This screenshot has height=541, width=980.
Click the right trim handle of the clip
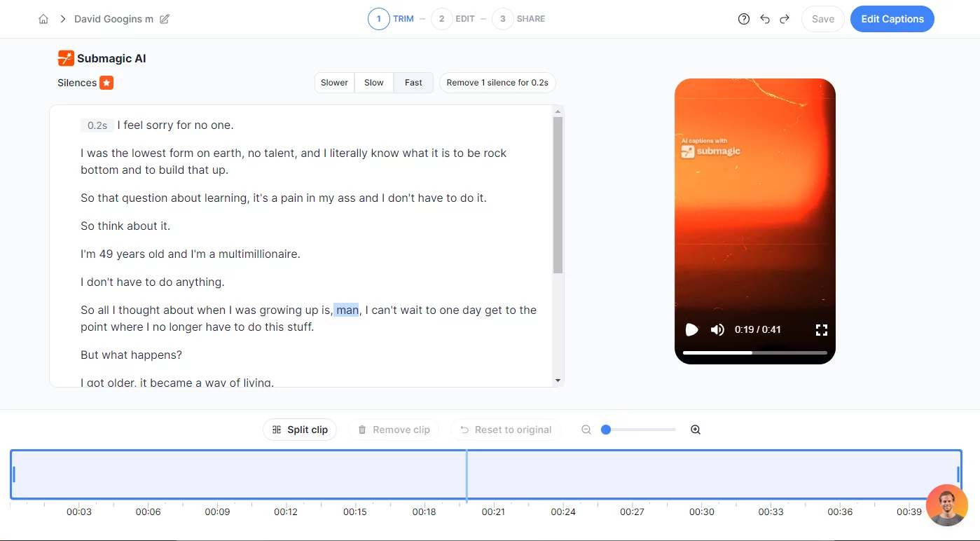coord(958,474)
